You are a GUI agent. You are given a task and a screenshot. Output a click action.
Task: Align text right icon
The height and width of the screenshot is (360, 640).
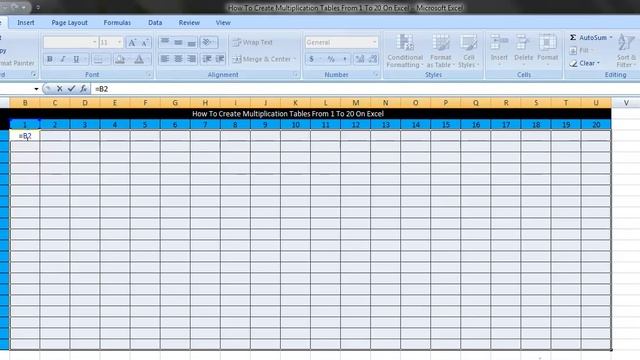[191, 59]
